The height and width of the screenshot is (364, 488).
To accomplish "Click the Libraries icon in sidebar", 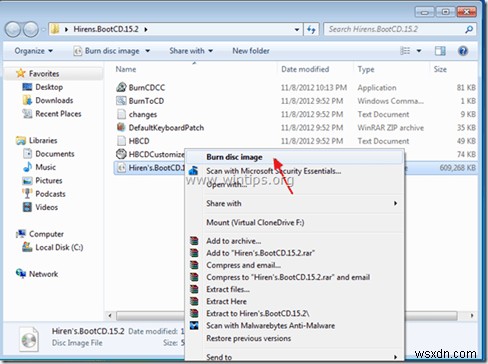I will pyautogui.click(x=21, y=140).
